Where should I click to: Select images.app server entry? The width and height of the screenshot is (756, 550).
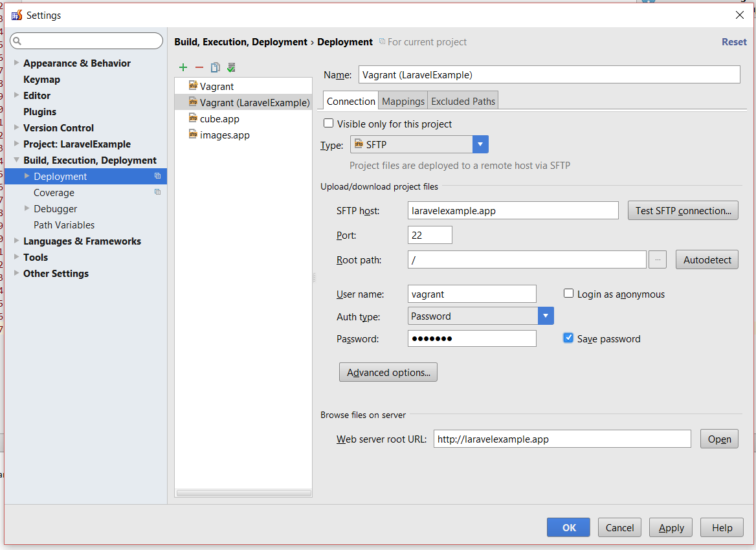[x=243, y=135]
